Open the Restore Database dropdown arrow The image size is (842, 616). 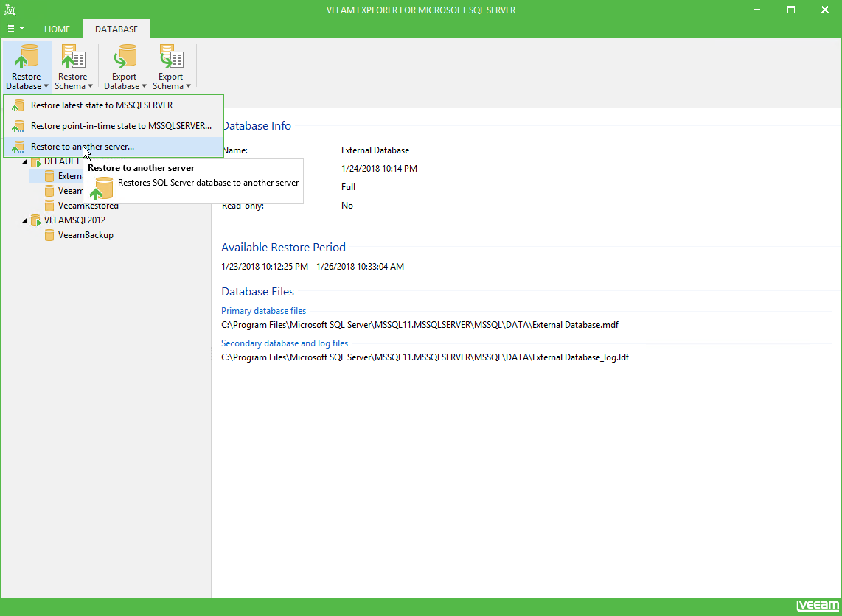click(x=46, y=86)
